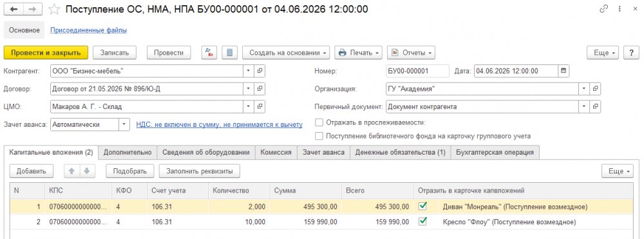Image resolution: width=644 pixels, height=239 pixels.
Task: Click the Подобрать button
Action: [x=130, y=171]
